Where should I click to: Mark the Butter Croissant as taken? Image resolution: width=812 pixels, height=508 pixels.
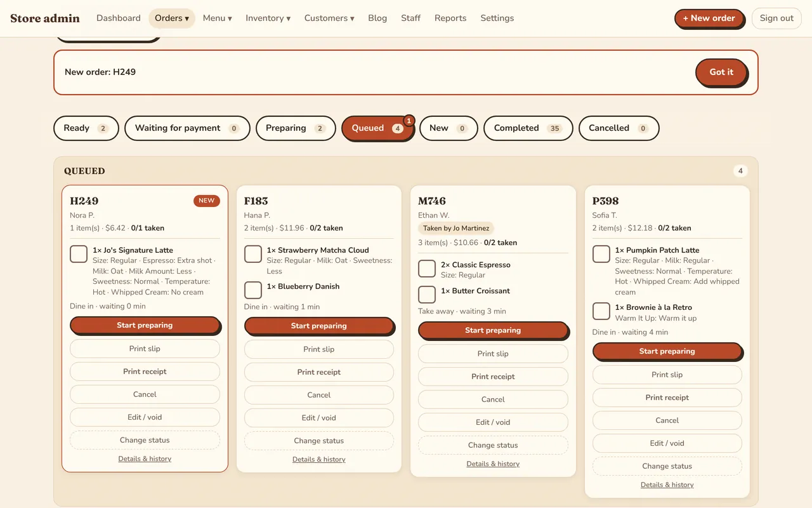pos(427,295)
